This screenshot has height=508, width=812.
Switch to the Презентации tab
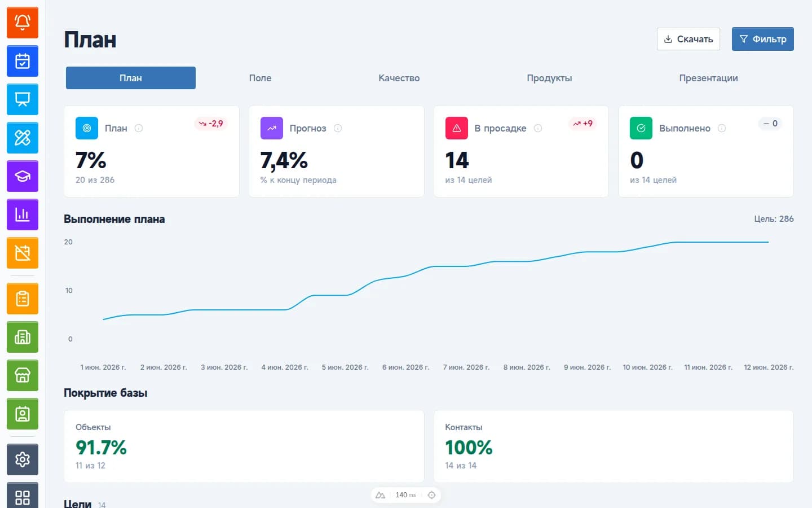point(708,78)
